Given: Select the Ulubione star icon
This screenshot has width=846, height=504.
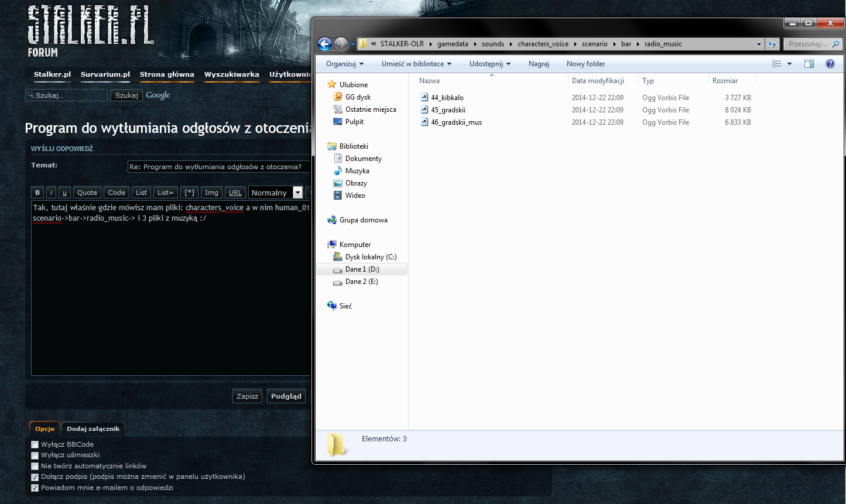Looking at the screenshot, I should point(332,84).
